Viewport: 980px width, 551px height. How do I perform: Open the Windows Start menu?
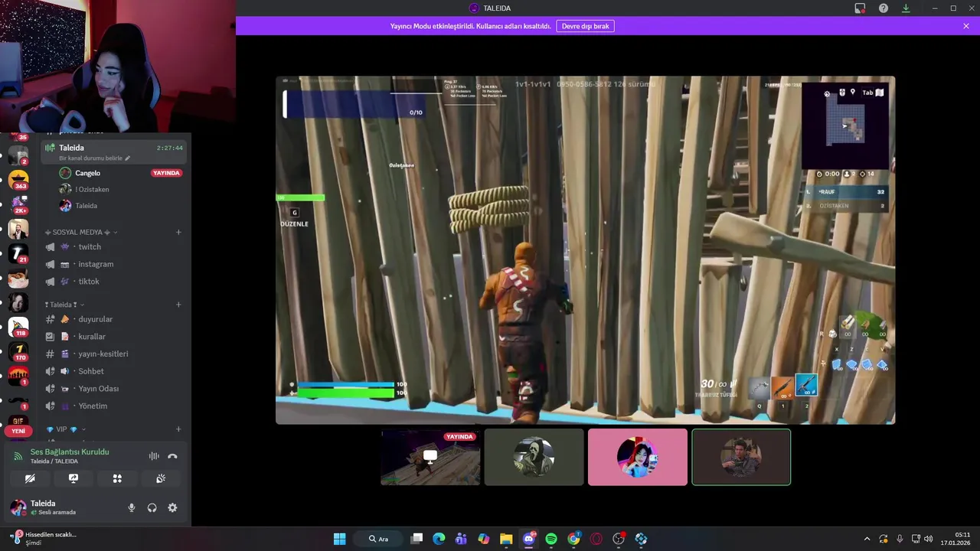point(339,539)
